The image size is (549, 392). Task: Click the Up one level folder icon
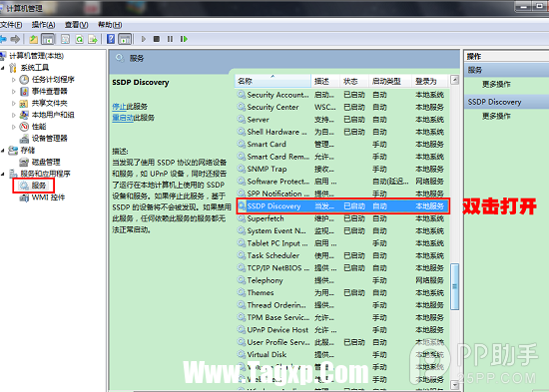click(x=34, y=39)
